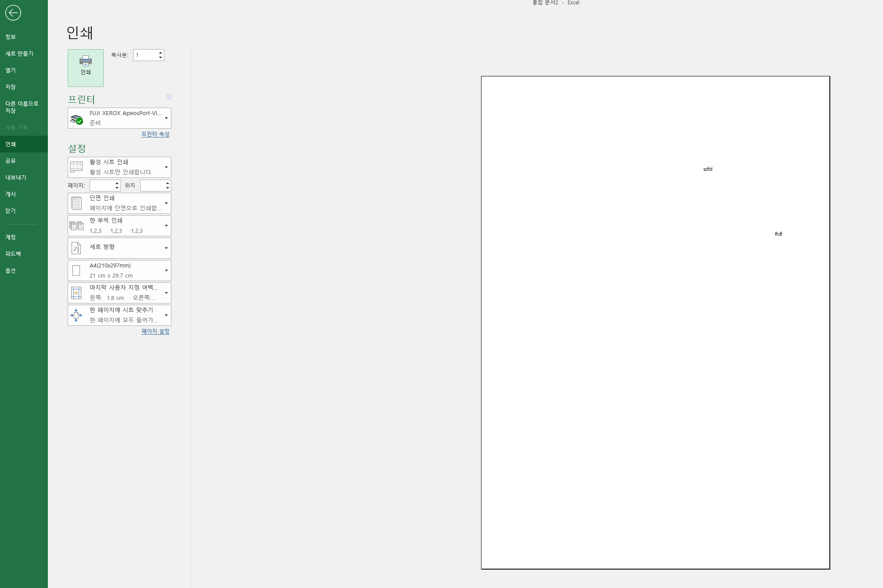Increase copies with up stepper arrow
This screenshot has height=588, width=883.
pyautogui.click(x=161, y=53)
